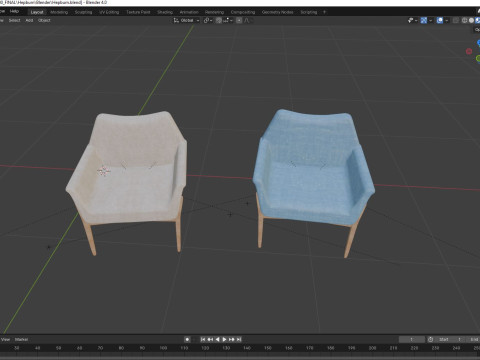Click the Start frame field

pyautogui.click(x=450, y=339)
